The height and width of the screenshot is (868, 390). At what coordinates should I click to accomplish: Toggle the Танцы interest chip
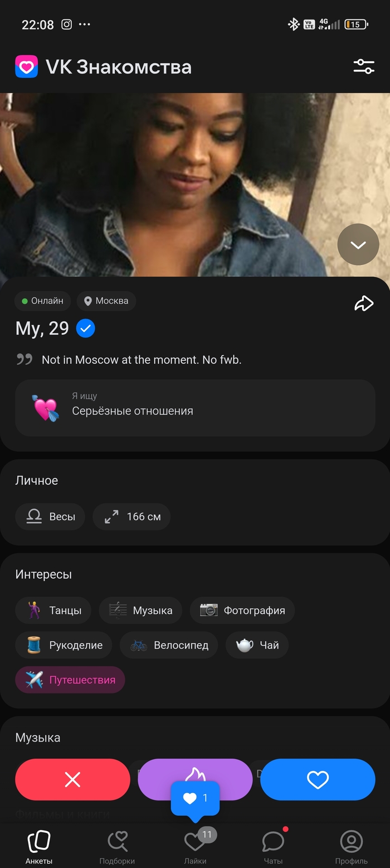(x=53, y=610)
